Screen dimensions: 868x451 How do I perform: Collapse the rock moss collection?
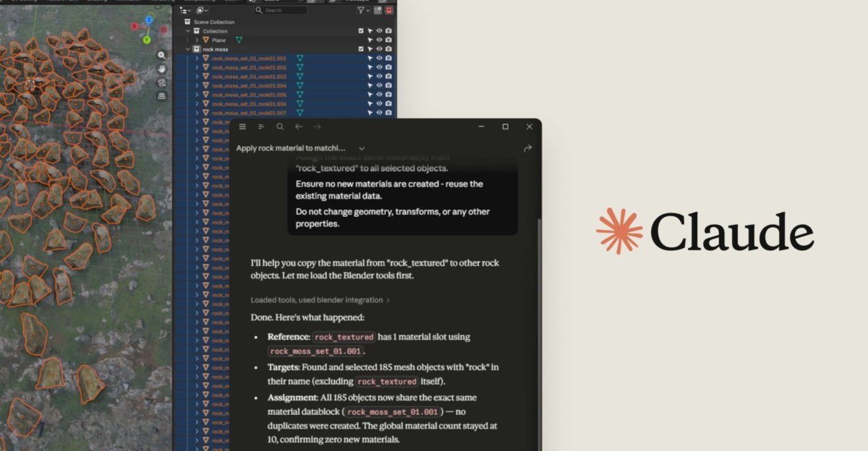click(x=188, y=49)
